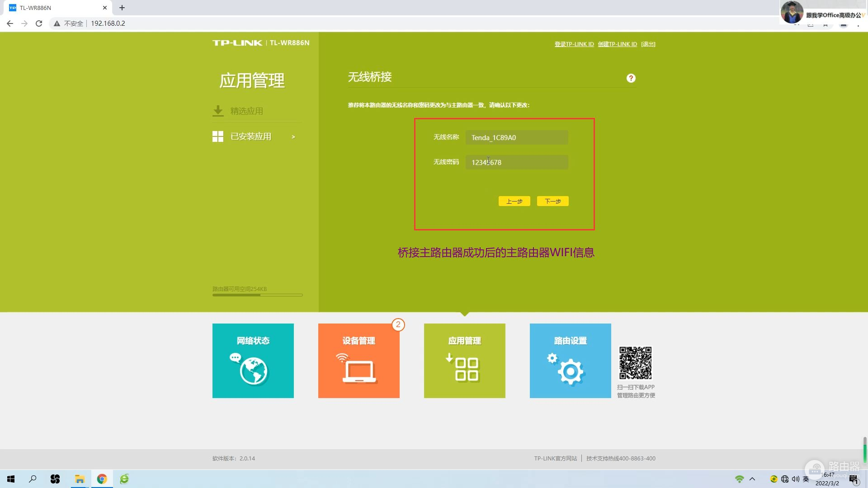Click the 无线密码 input field
The height and width of the screenshot is (488, 868).
pyautogui.click(x=517, y=162)
